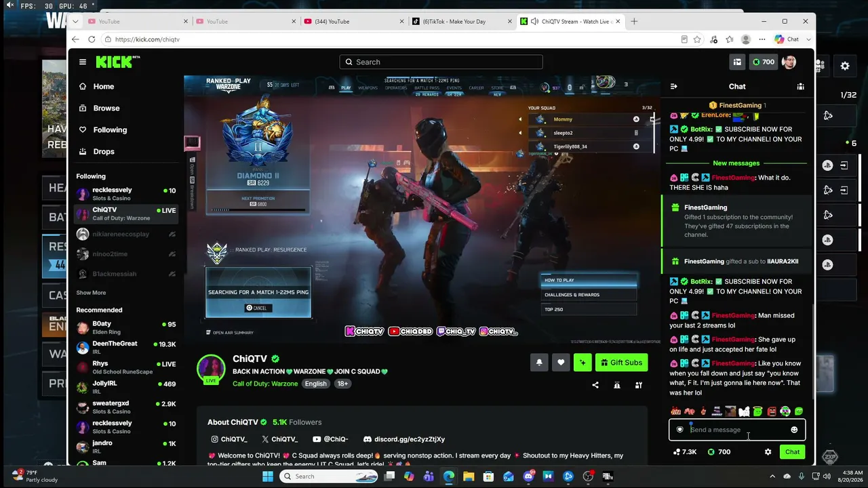Open the chat users list icon

tap(801, 86)
